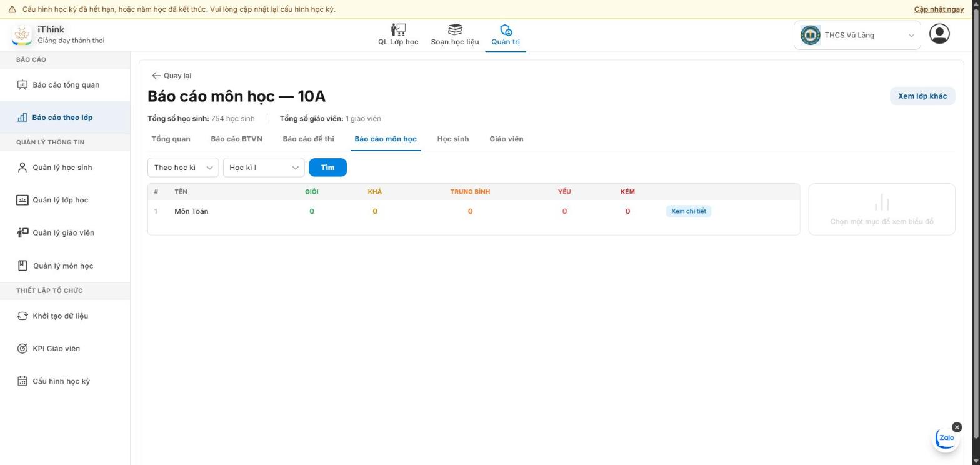Open the user profile avatar icon
Screen dimensions: 980x465
(x=939, y=34)
